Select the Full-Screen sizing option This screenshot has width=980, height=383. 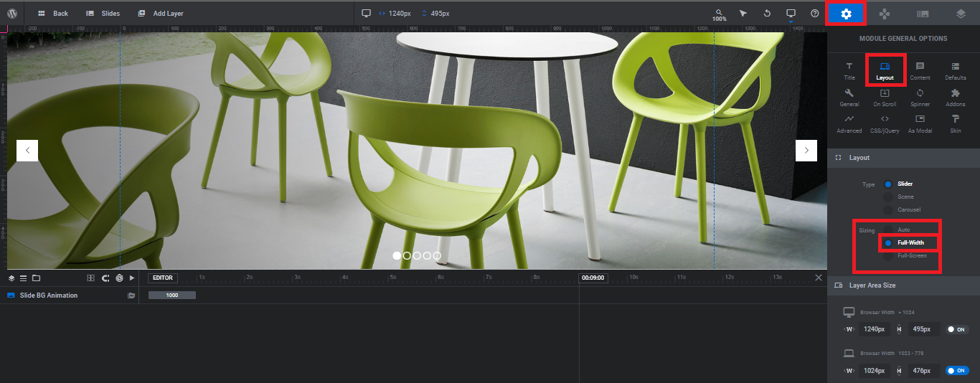[x=888, y=256]
